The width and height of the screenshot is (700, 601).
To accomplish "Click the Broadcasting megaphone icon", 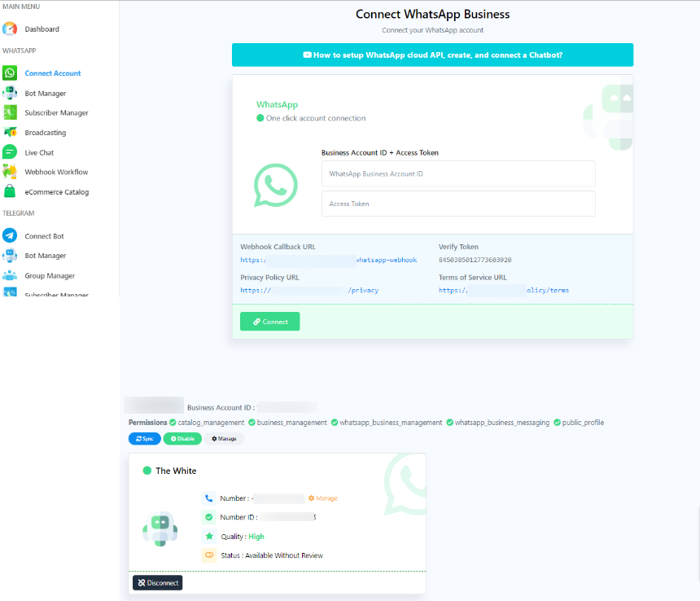I will click(10, 133).
